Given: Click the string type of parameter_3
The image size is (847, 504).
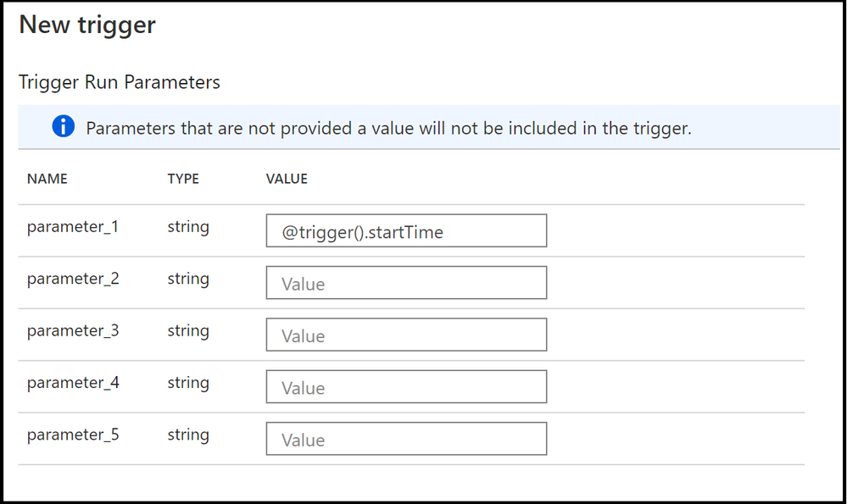Looking at the screenshot, I should [x=188, y=330].
